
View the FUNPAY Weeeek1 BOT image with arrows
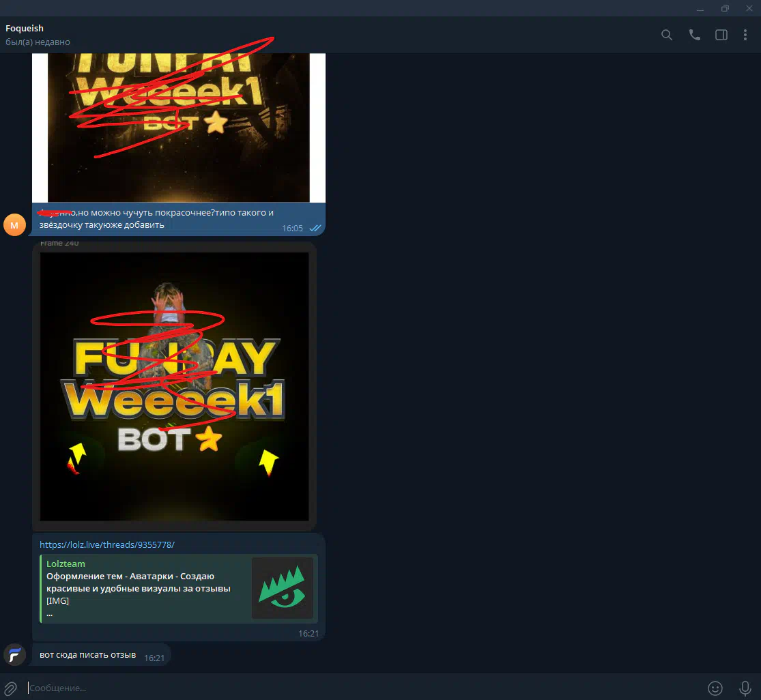pyautogui.click(x=174, y=386)
